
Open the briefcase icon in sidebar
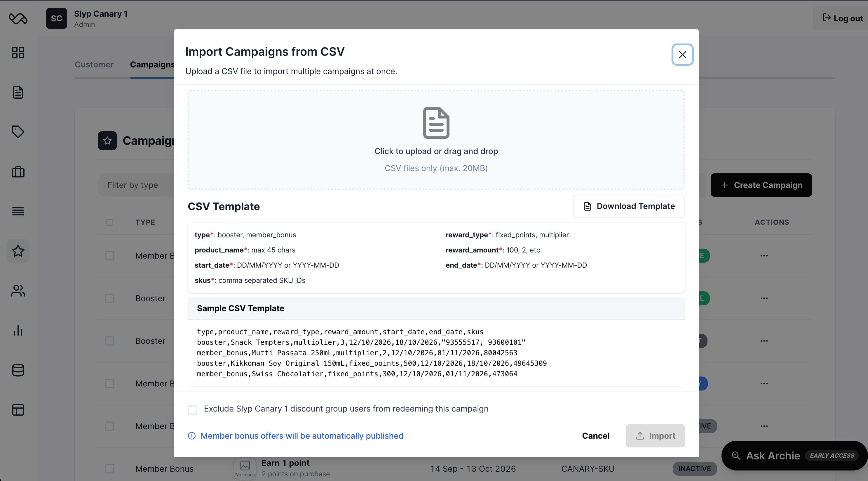tap(18, 172)
